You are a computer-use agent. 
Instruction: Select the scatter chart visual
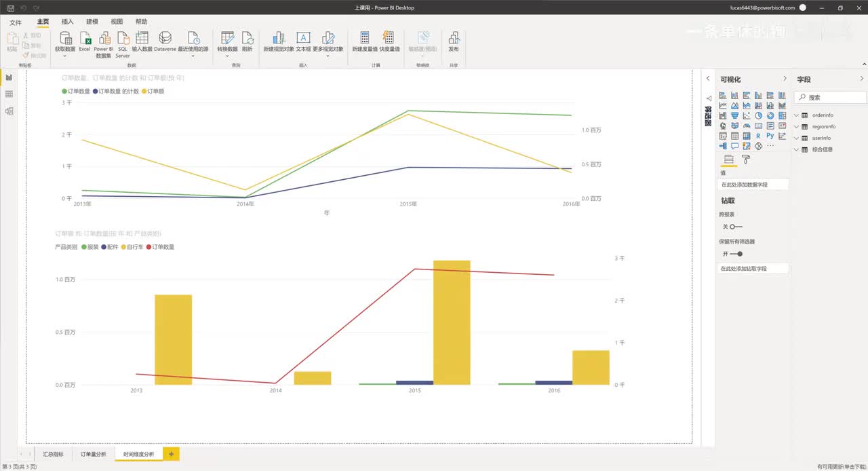click(x=747, y=115)
